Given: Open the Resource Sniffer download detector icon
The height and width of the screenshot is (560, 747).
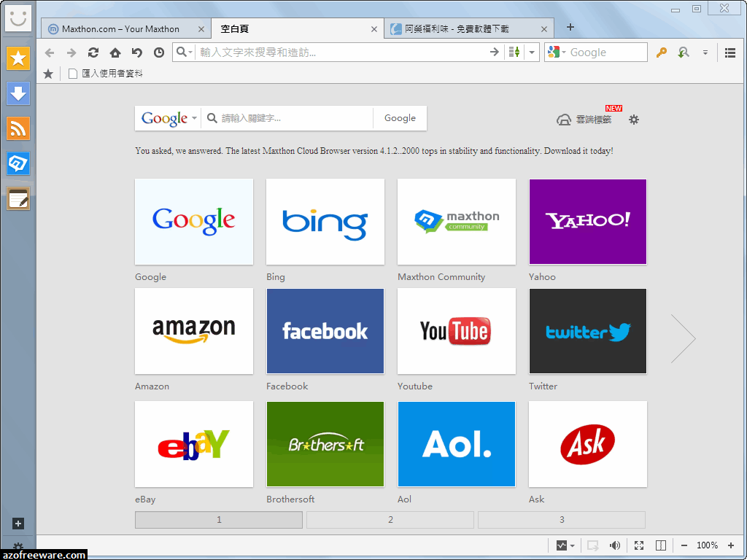Looking at the screenshot, I should pos(683,52).
